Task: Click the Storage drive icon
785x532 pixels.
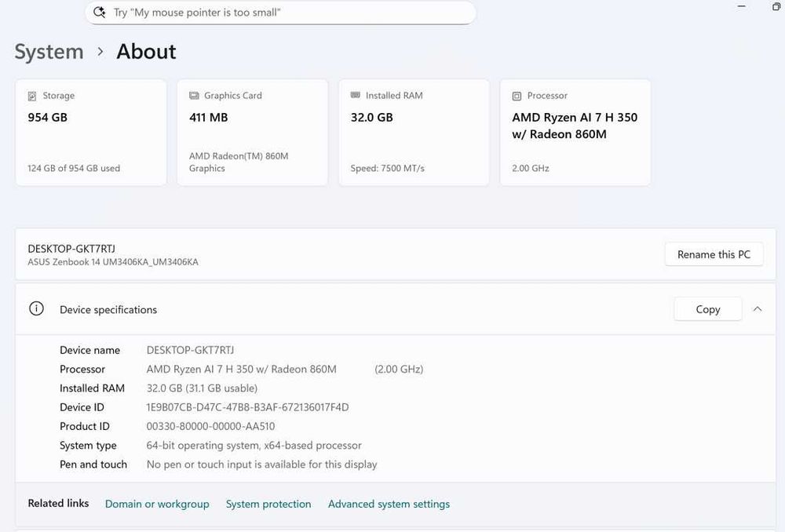Action: (32, 96)
